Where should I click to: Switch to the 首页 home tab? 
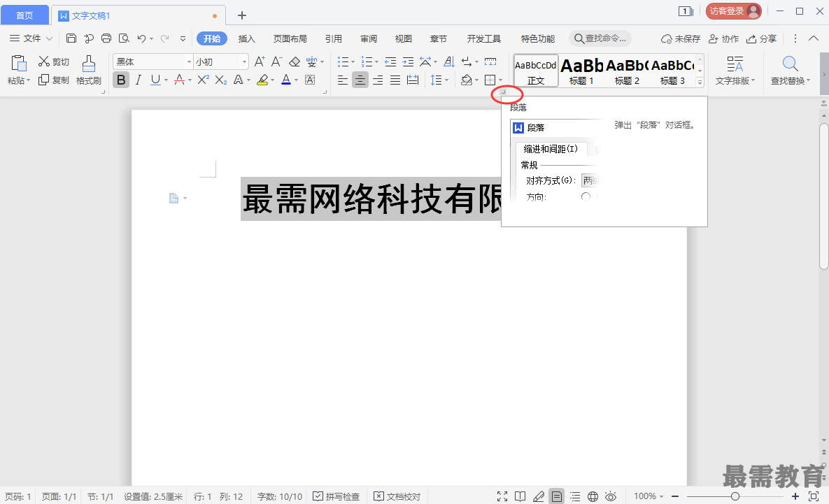(24, 15)
